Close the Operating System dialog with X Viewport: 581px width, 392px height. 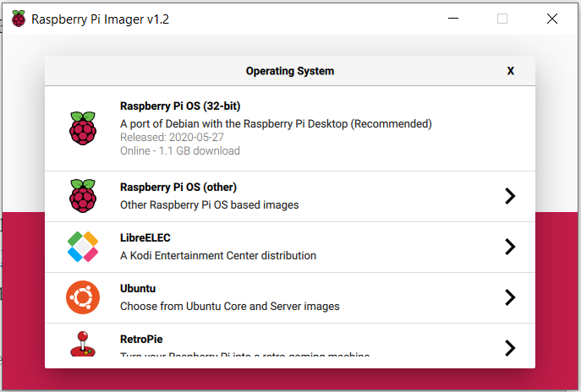pos(511,71)
